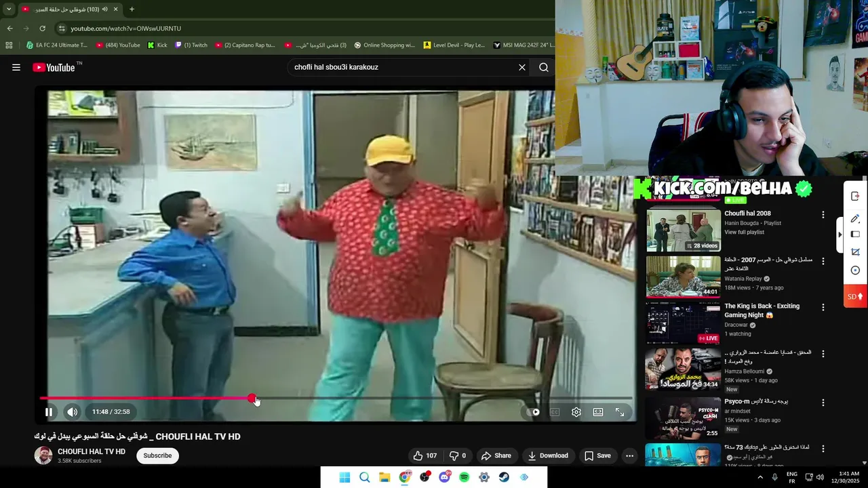Viewport: 868px width, 488px height.
Task: Toggle the YouTube autoplay switch
Action: (x=533, y=411)
